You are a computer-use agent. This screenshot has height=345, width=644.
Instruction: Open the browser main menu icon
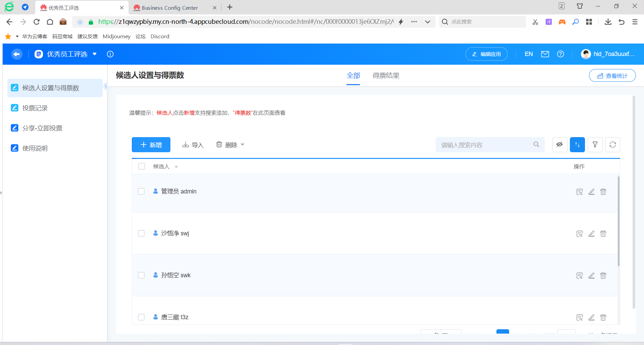pyautogui.click(x=635, y=22)
